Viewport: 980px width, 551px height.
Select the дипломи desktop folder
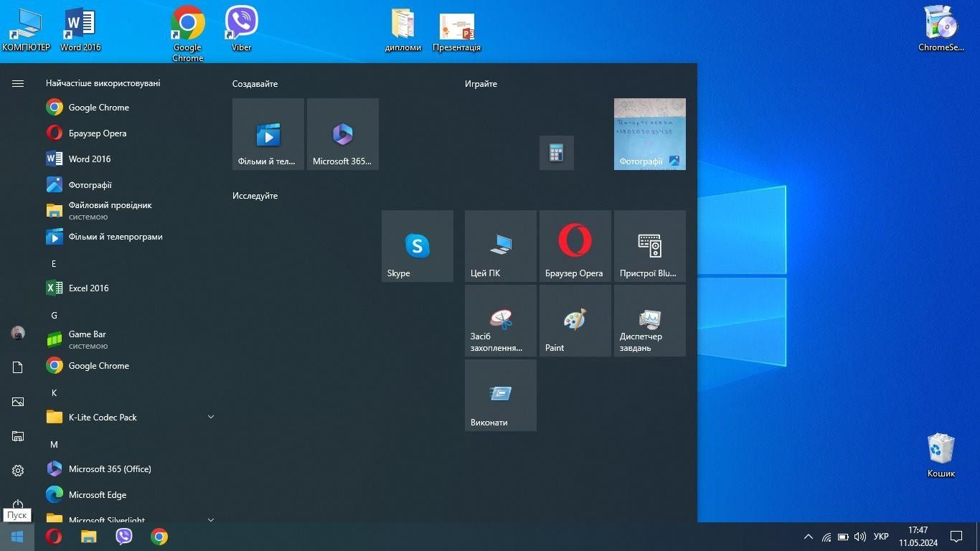click(403, 30)
